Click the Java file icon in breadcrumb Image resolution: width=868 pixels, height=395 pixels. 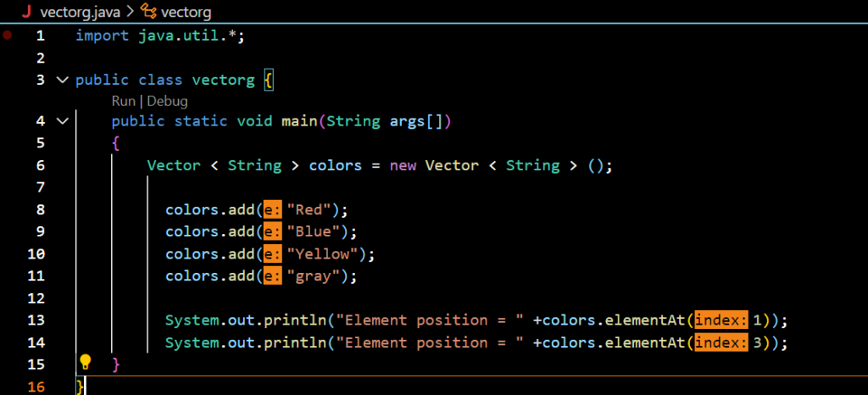tap(26, 12)
